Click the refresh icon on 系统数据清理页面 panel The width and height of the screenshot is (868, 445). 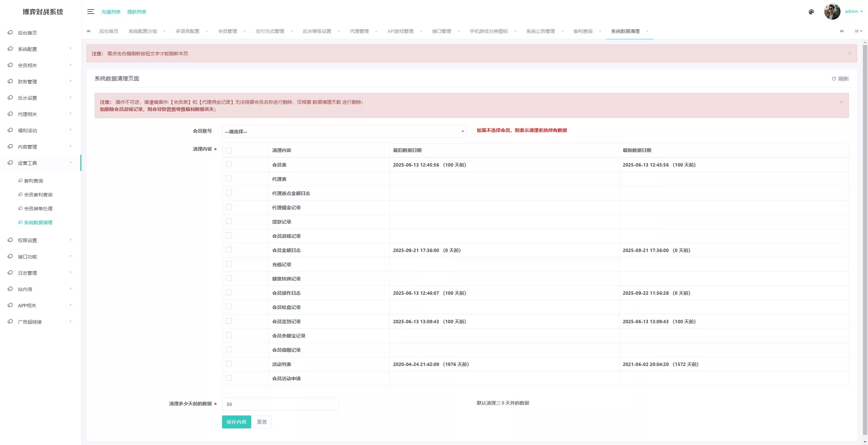[x=834, y=78]
